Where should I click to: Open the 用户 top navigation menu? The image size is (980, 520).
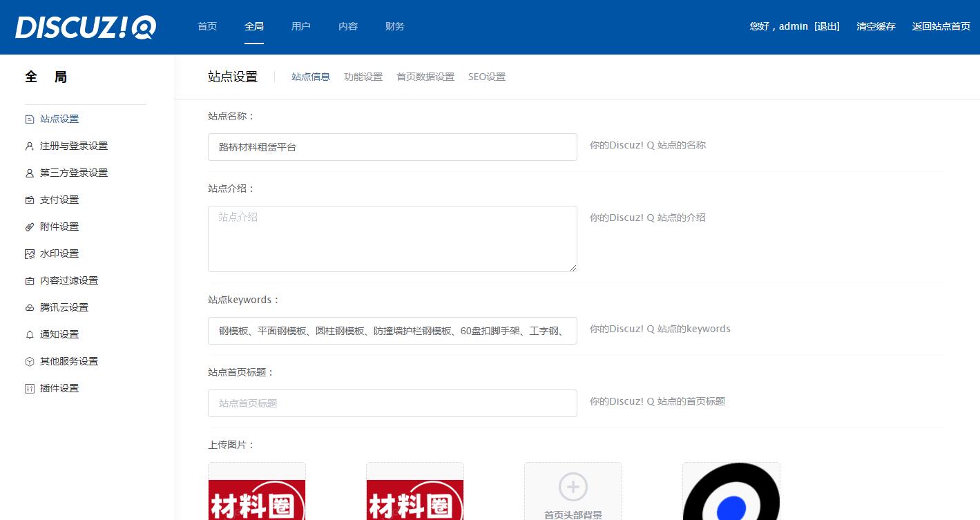tap(301, 27)
